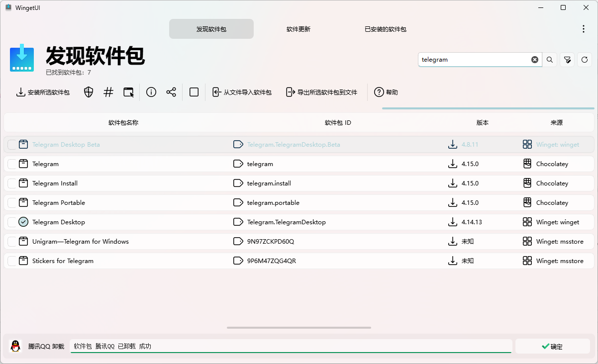
Task: Toggle the select all packages checkbox in toolbar
Action: click(x=194, y=92)
